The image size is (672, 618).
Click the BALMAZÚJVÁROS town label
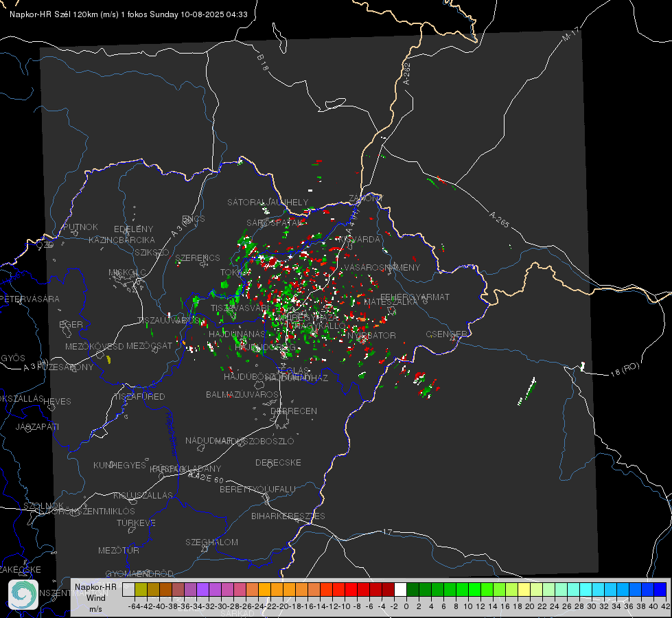242,394
